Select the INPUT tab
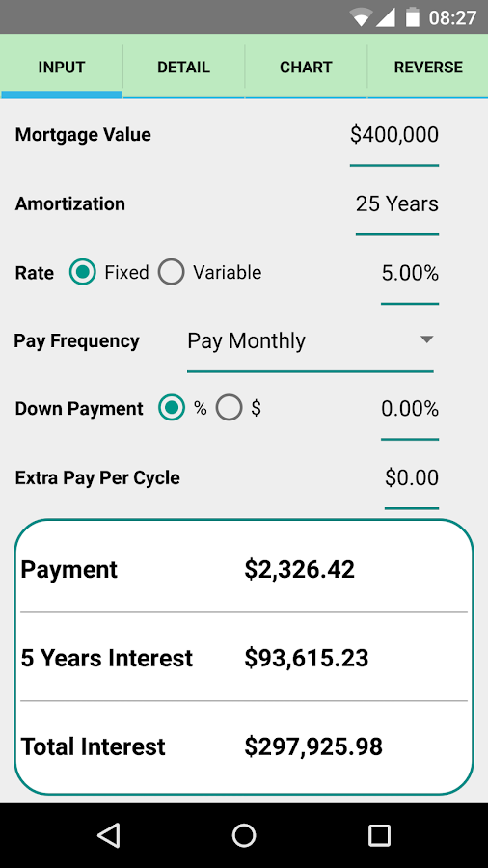 click(62, 67)
